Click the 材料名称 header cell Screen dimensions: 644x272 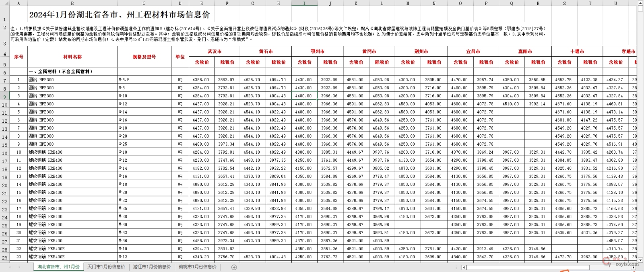click(x=72, y=57)
